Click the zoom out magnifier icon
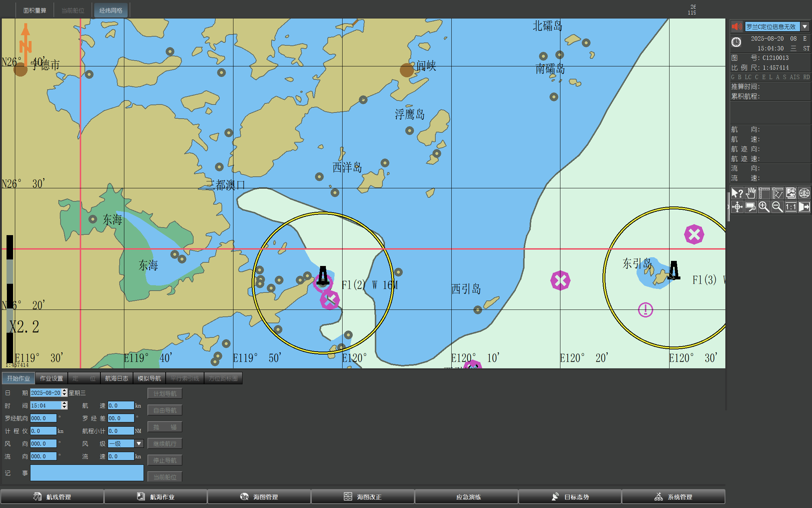The image size is (812, 508). [777, 207]
